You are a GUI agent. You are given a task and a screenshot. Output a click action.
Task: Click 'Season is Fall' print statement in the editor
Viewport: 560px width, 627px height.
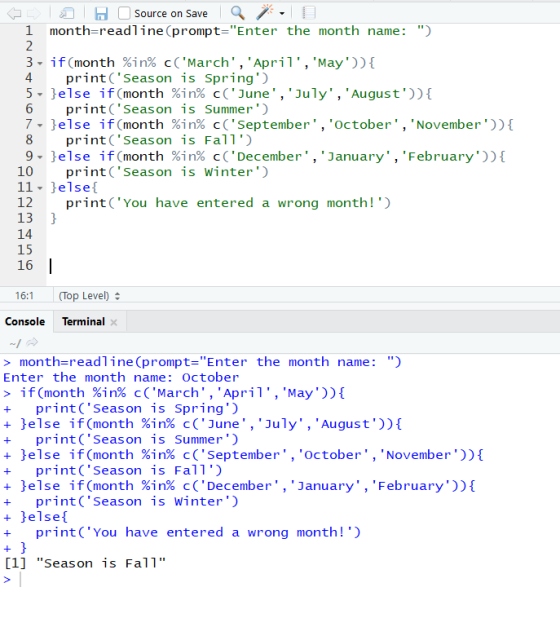[x=159, y=140]
